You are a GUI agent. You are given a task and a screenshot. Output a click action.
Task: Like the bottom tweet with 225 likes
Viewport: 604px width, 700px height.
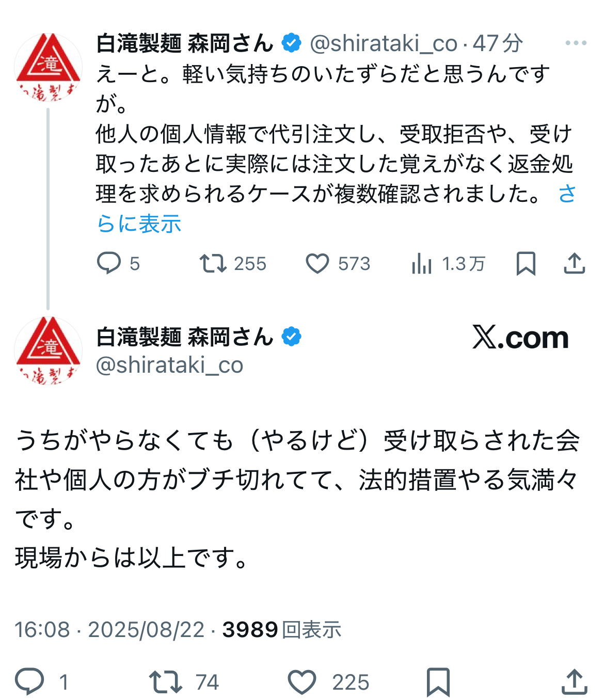[302, 682]
